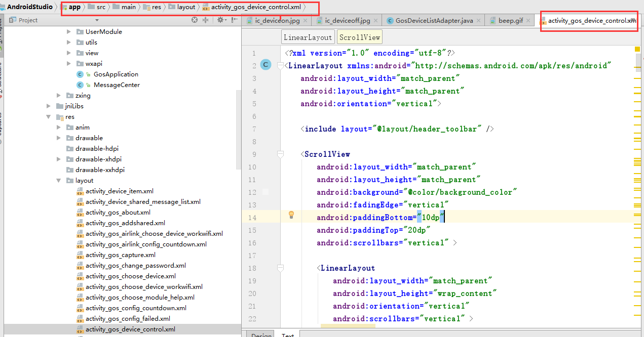Viewport: 644px width, 337px height.
Task: Collapse the res folder
Action: (x=49, y=117)
